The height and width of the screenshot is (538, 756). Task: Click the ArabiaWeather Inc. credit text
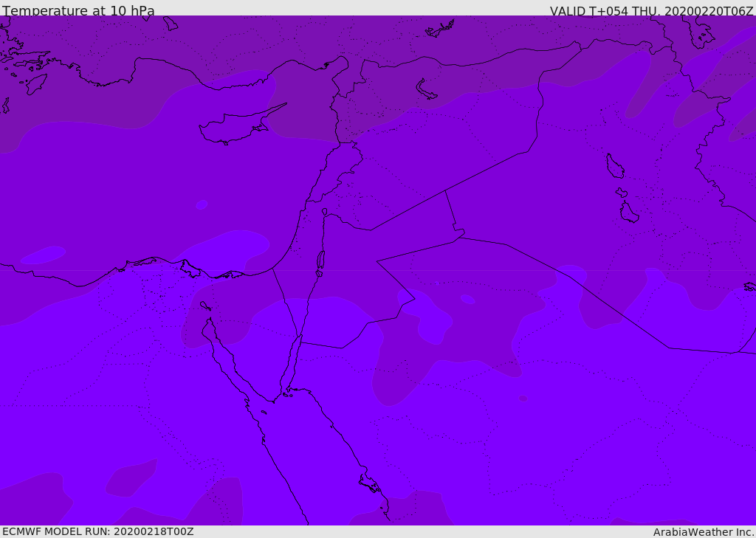tap(704, 531)
